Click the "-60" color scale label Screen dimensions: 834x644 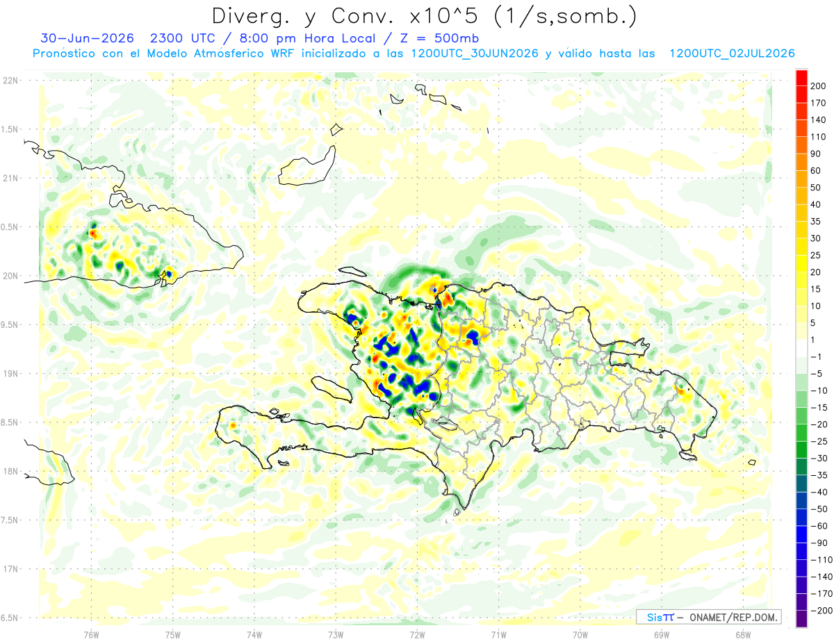point(819,526)
